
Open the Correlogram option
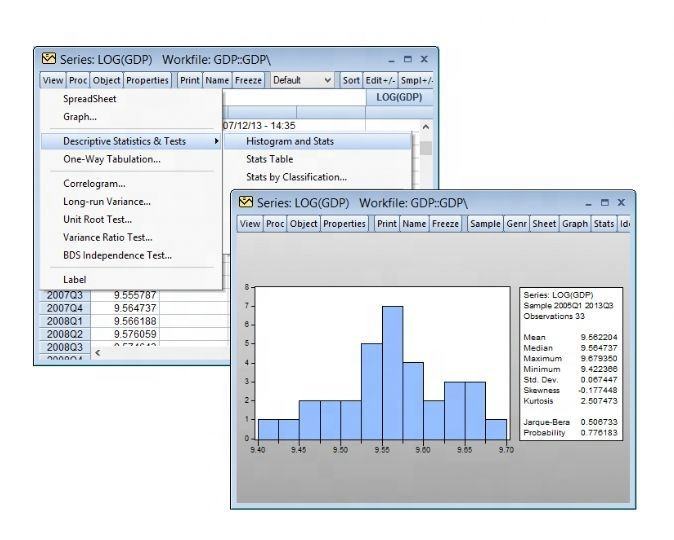94,183
